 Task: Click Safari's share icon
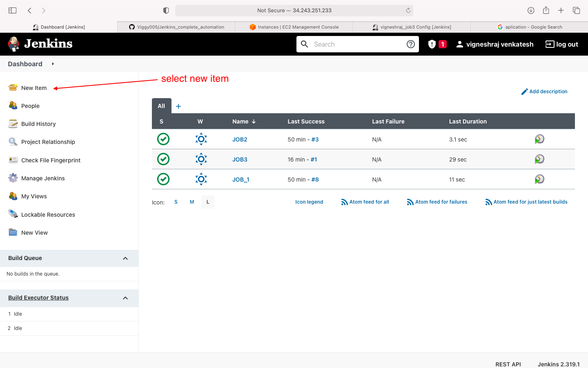click(546, 10)
